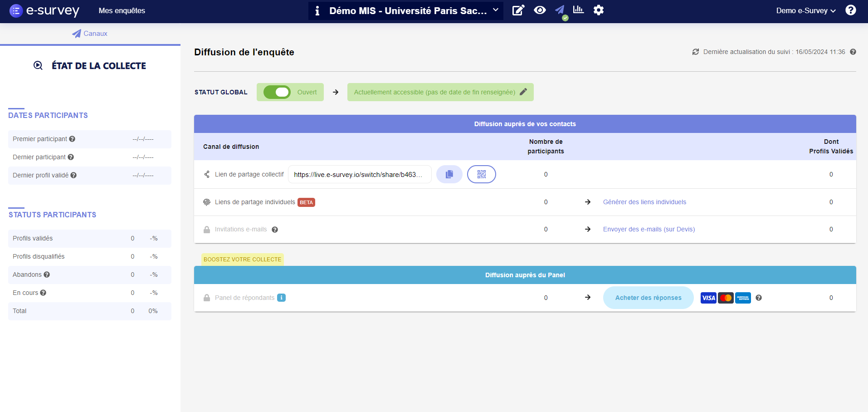This screenshot has width=868, height=412.
Task: Open survey settings via the gear icon
Action: coord(598,10)
